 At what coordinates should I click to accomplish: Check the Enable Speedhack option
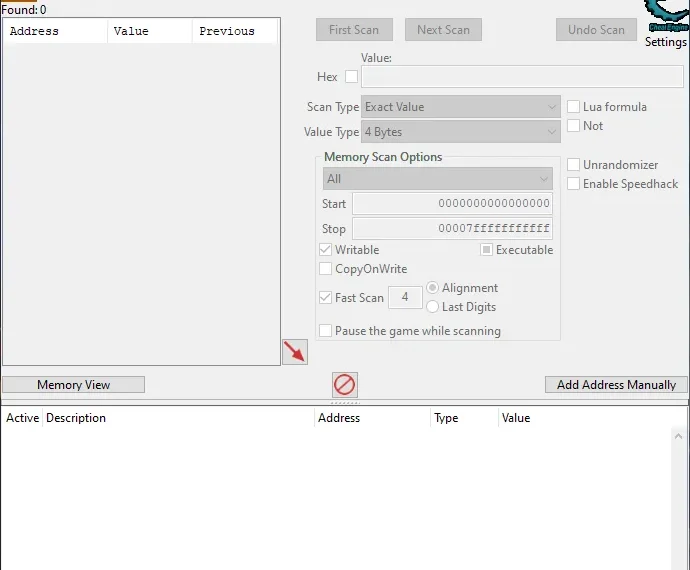pos(574,184)
